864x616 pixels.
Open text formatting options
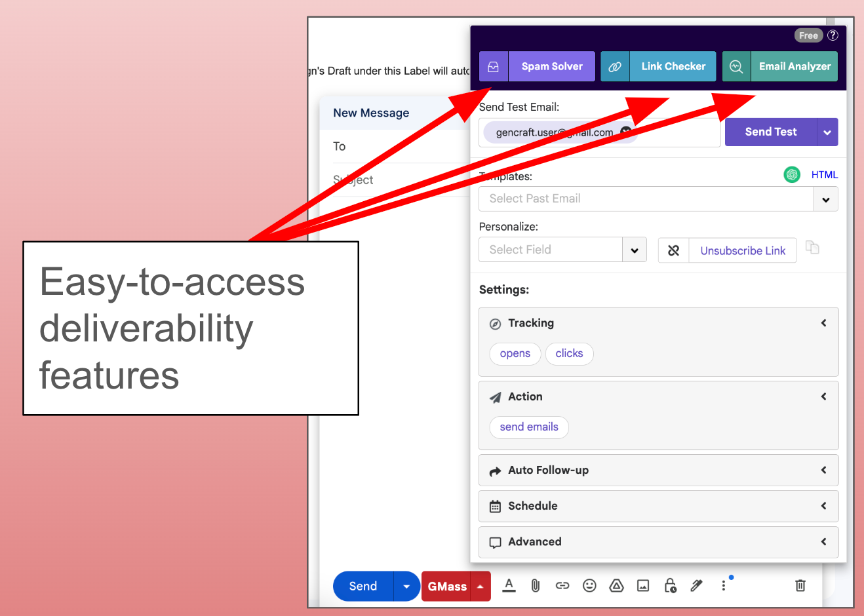(509, 585)
